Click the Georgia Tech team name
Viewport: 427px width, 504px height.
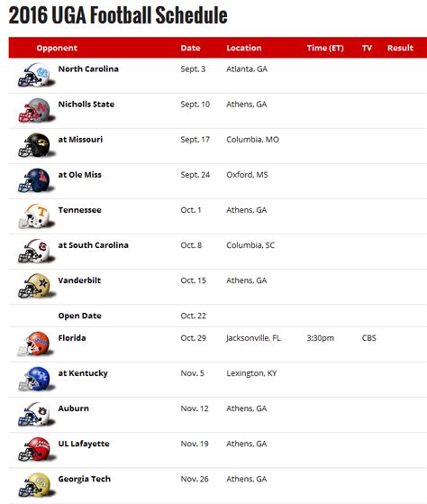[84, 479]
